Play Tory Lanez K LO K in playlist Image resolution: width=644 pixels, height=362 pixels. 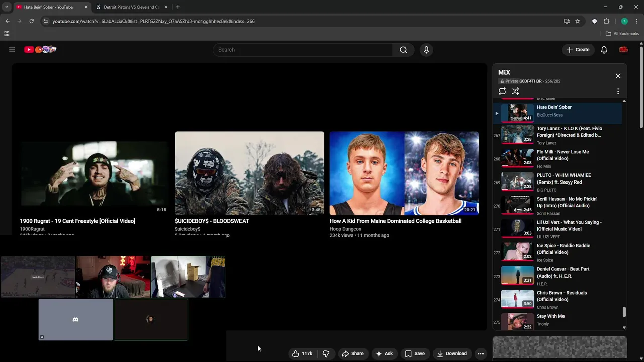(557, 135)
